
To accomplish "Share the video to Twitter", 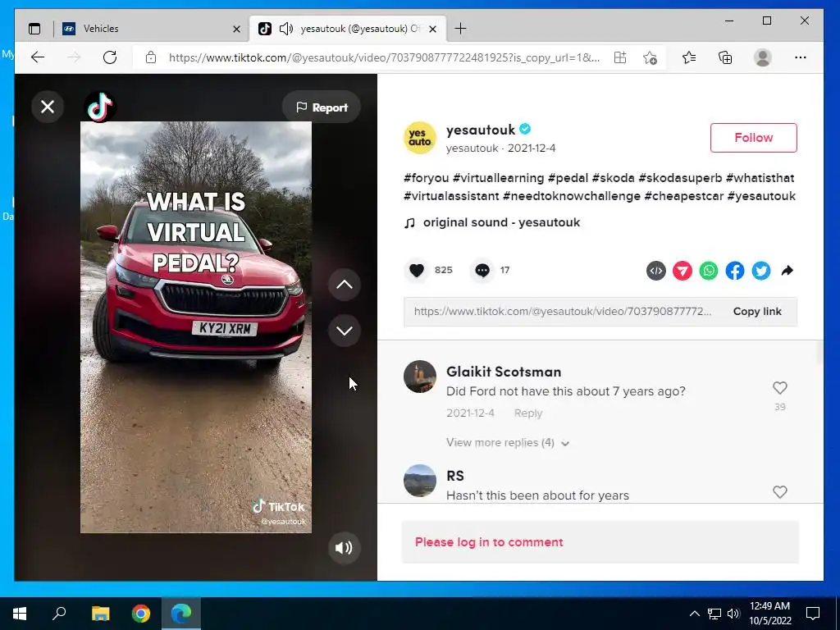I will coord(761,271).
